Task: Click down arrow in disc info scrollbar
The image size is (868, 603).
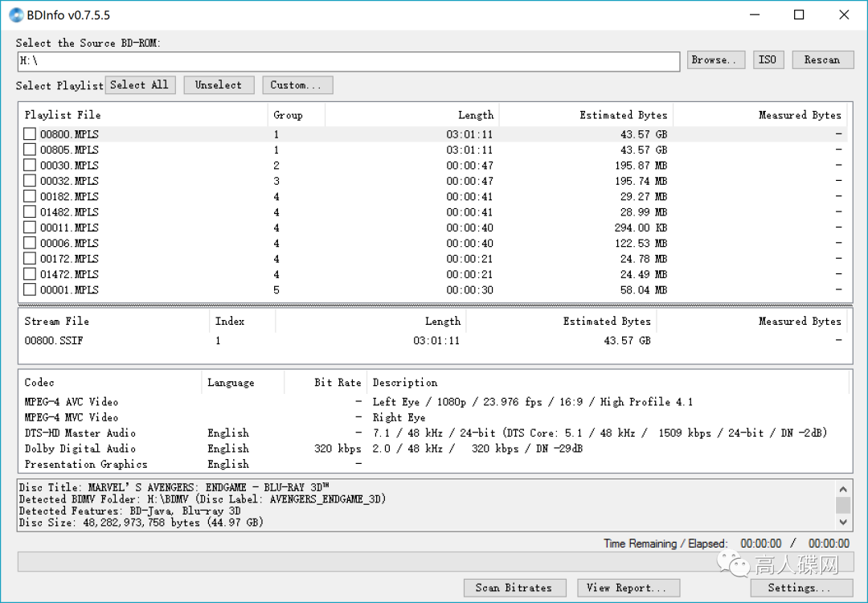Action: (x=843, y=522)
